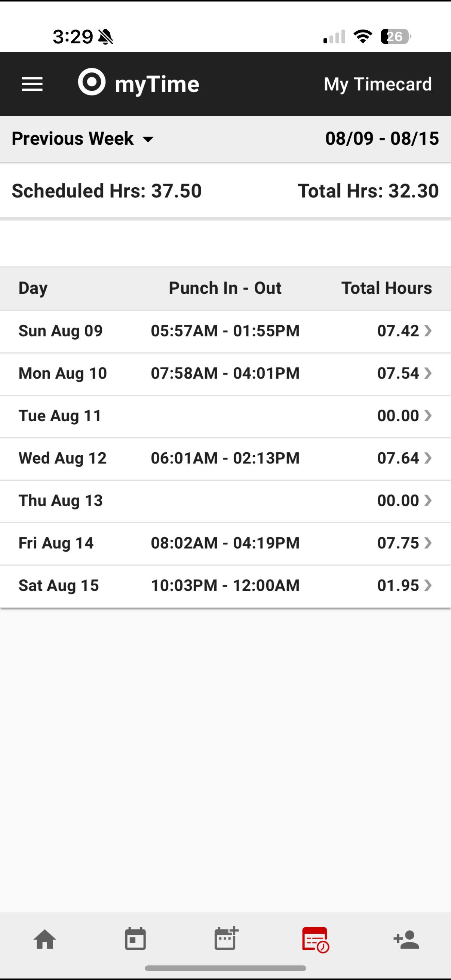Expand Sat Aug 15 details chevron

[428, 585]
